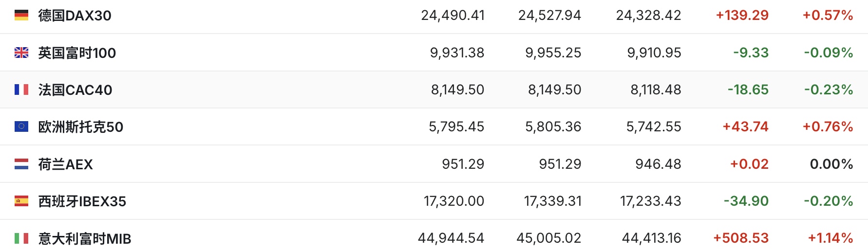Screen dimensions: 868x251
Task: Click DAX30 change percentage +0.57%
Action: 828,16
